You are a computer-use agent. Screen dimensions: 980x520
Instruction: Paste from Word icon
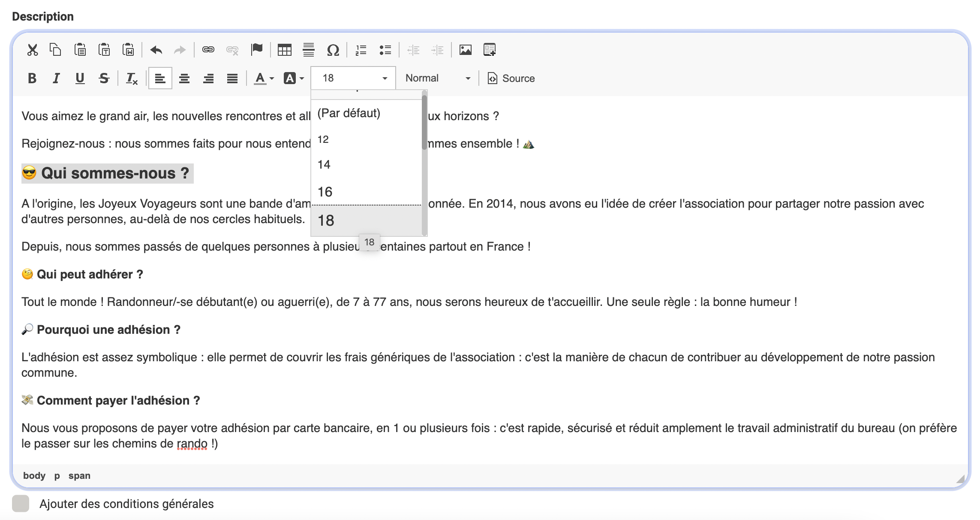click(x=128, y=50)
